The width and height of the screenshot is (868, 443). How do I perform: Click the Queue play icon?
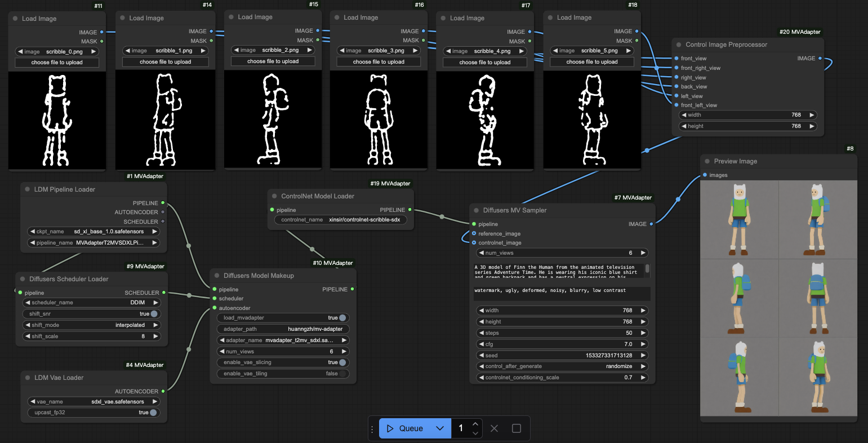pyautogui.click(x=390, y=428)
